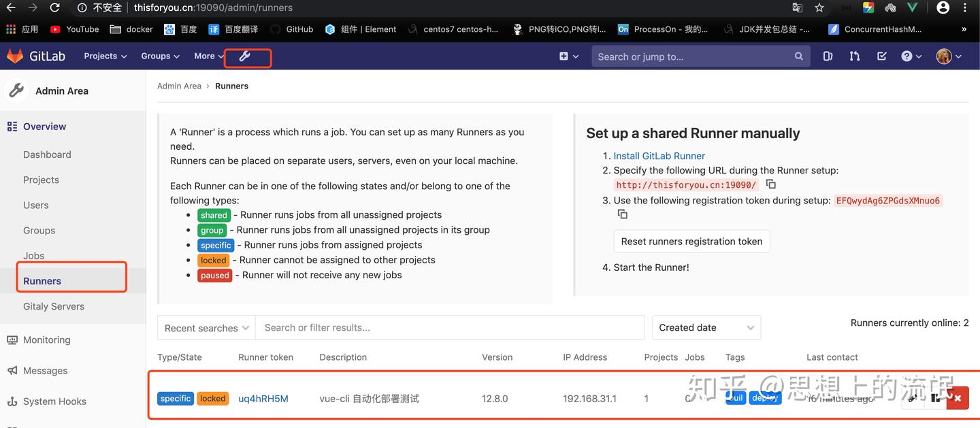The height and width of the screenshot is (428, 980).
Task: Open the Projects menu
Action: 104,56
